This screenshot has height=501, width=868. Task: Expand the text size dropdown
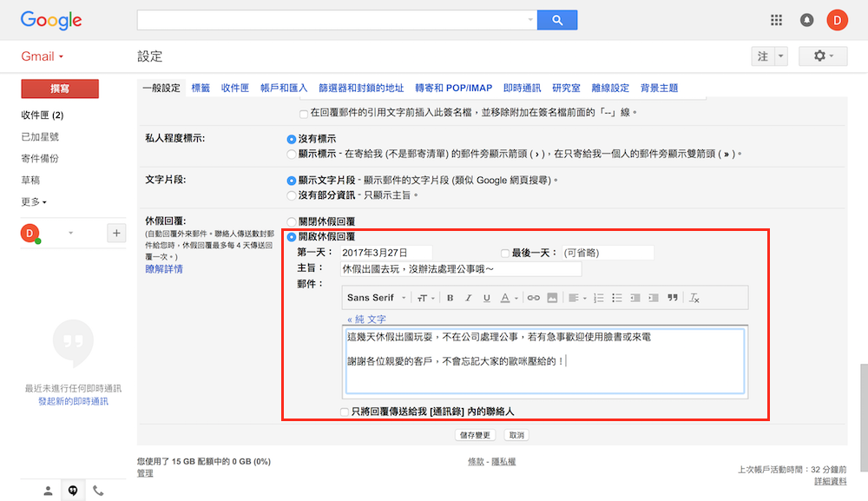point(425,298)
